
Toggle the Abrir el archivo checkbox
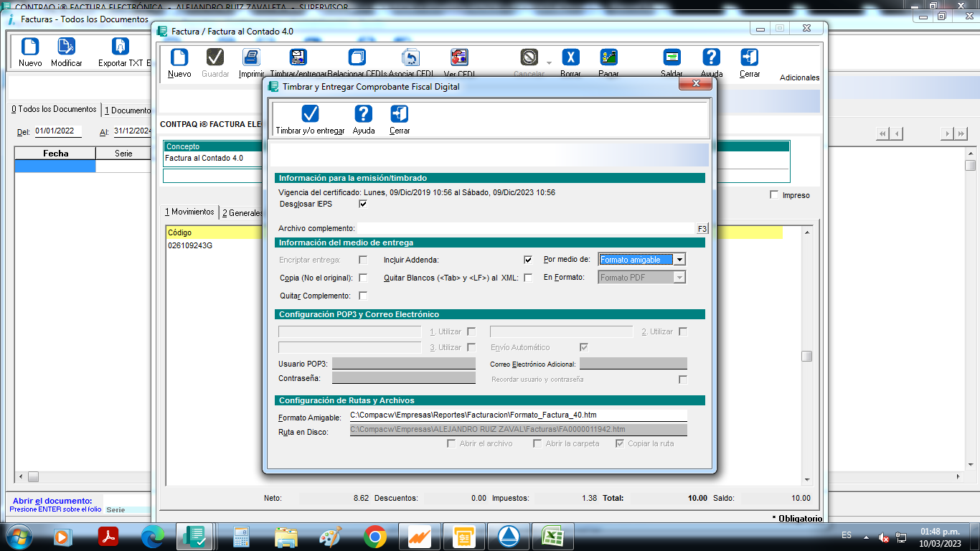coord(451,443)
